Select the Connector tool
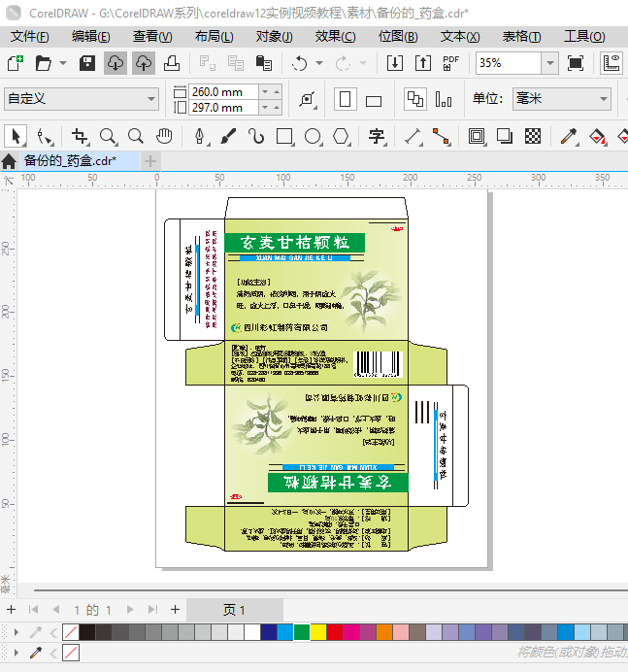This screenshot has height=672, width=628. [441, 137]
